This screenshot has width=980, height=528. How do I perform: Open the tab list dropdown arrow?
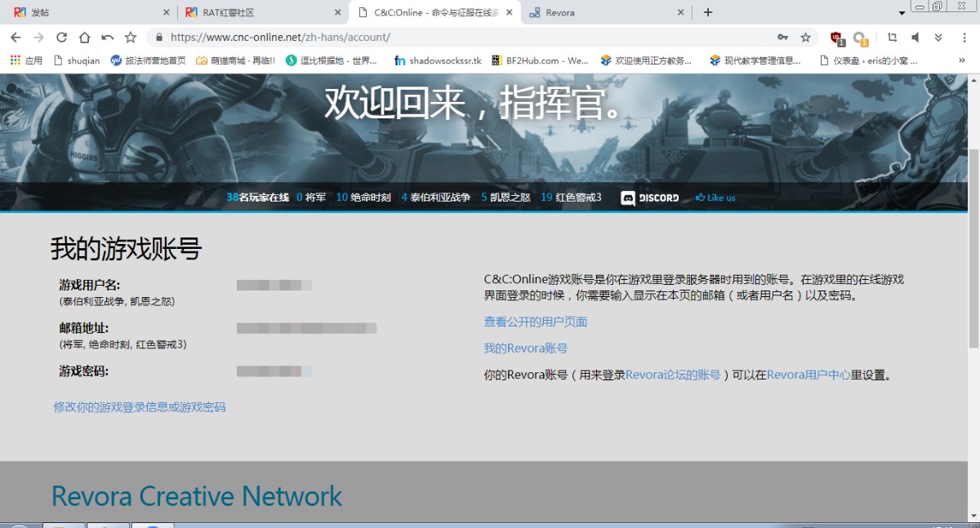point(902,13)
